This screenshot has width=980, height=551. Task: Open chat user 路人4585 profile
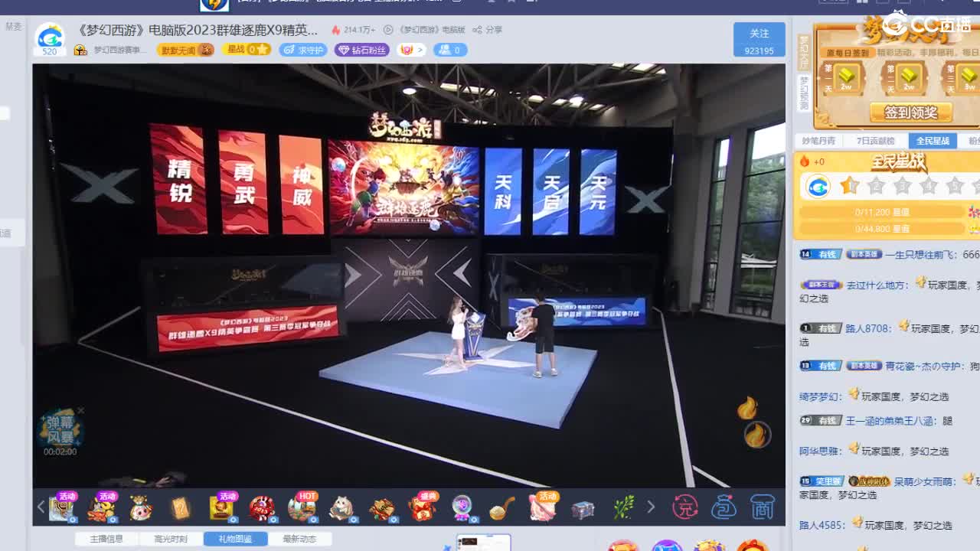822,525
